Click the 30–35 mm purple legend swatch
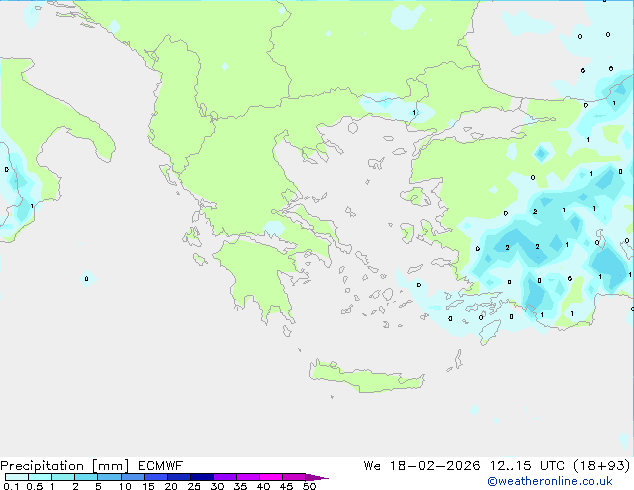The height and width of the screenshot is (490, 634). [225, 477]
